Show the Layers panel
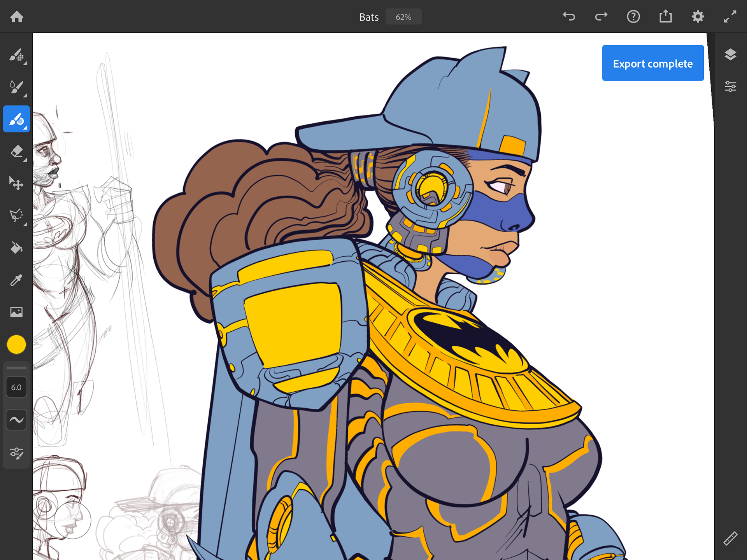The height and width of the screenshot is (560, 747). click(x=730, y=55)
